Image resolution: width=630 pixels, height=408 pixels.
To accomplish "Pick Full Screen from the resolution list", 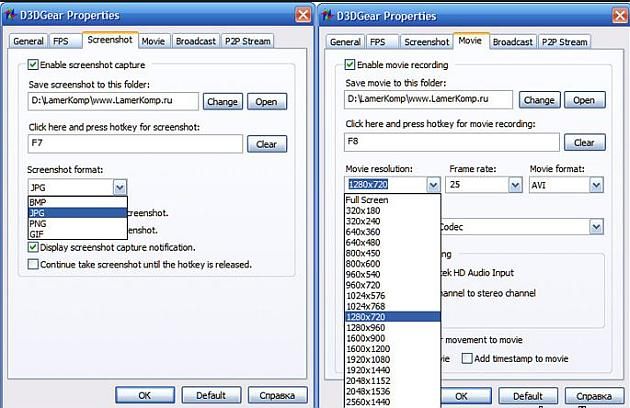I will 367,200.
